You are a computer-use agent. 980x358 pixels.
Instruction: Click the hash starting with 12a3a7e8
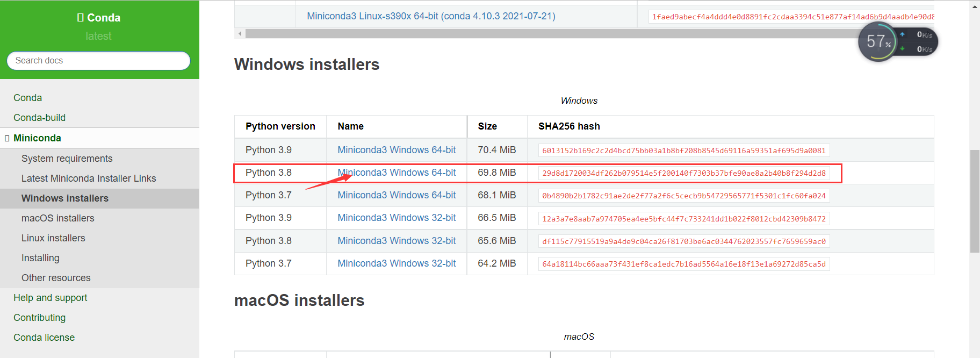pos(684,219)
